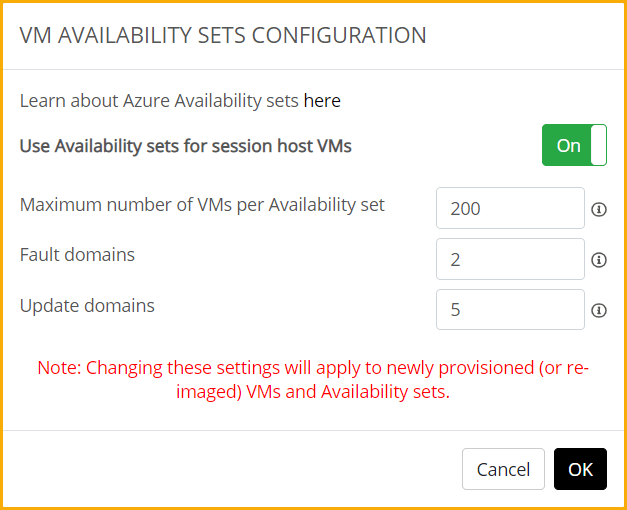627x510 pixels.
Task: Select the Update domains input box
Action: click(510, 310)
